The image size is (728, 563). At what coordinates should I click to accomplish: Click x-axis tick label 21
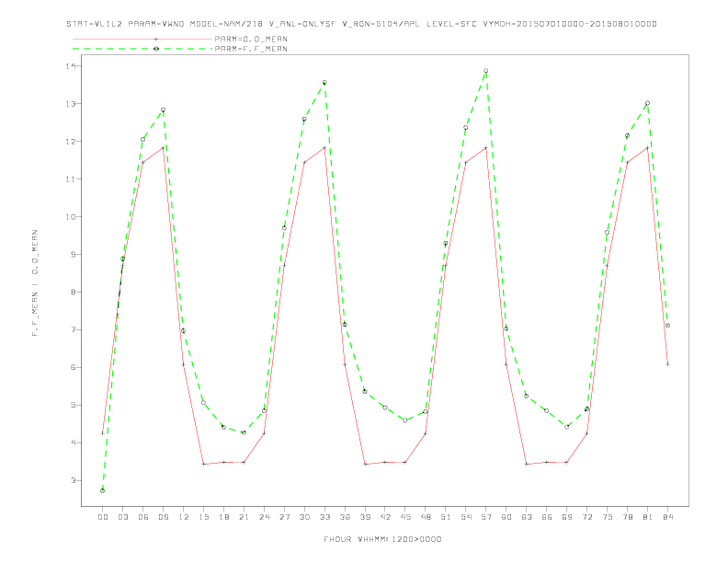pyautogui.click(x=244, y=517)
